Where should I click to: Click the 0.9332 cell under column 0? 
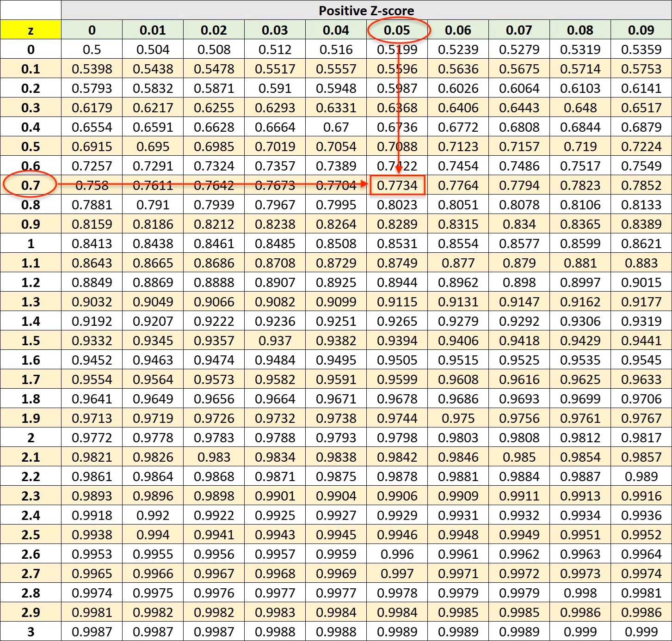click(x=92, y=341)
